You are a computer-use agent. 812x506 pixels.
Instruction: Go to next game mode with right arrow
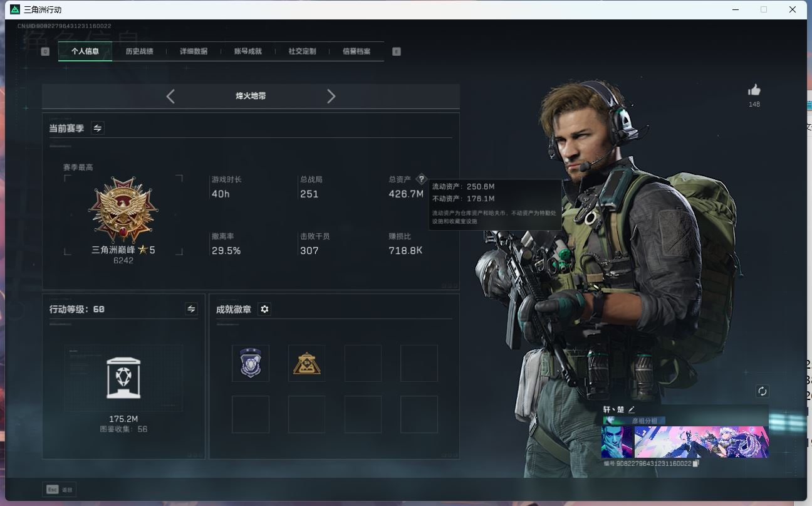[331, 96]
